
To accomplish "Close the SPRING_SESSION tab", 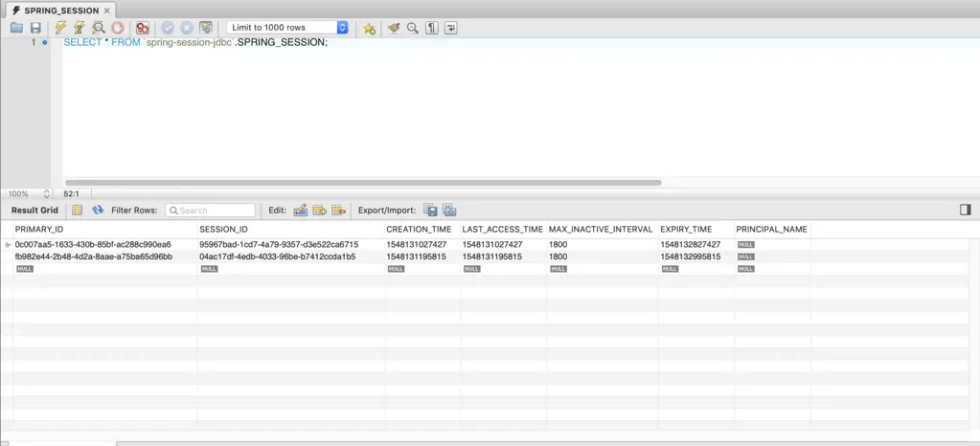I will (107, 11).
